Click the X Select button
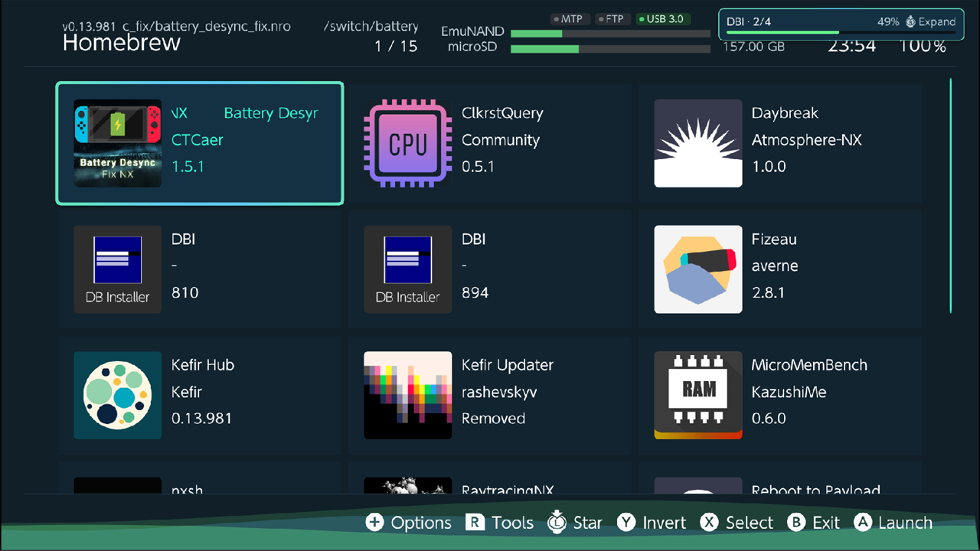The image size is (980, 551). 737,523
